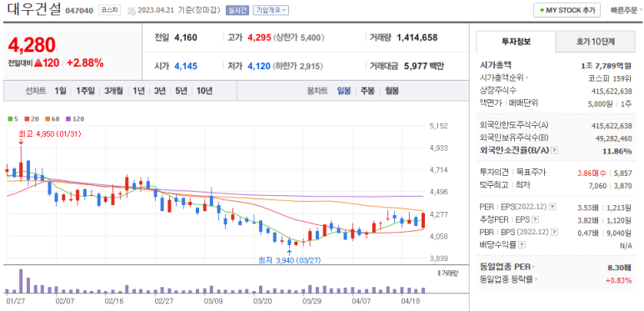Select the 주봉 weekly candle chart
Image resolution: width=644 pixels, height=311 pixels.
(367, 91)
